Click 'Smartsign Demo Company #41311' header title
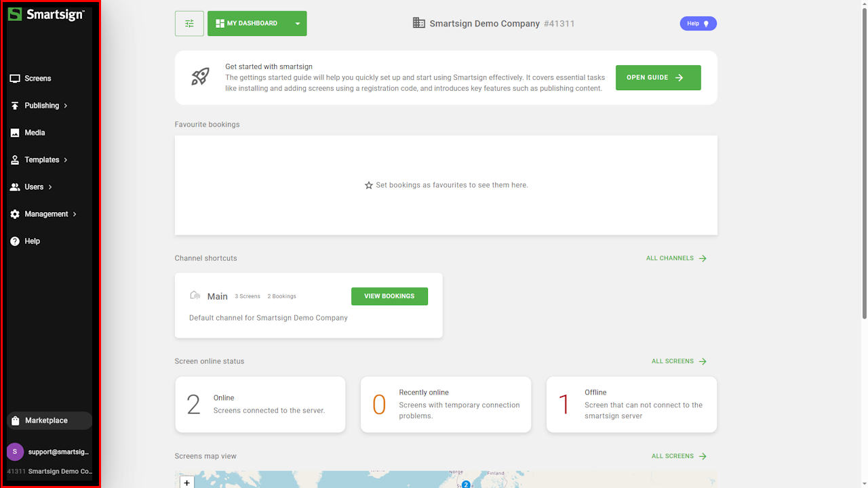Screen dimensions: 868x488 click(x=502, y=24)
